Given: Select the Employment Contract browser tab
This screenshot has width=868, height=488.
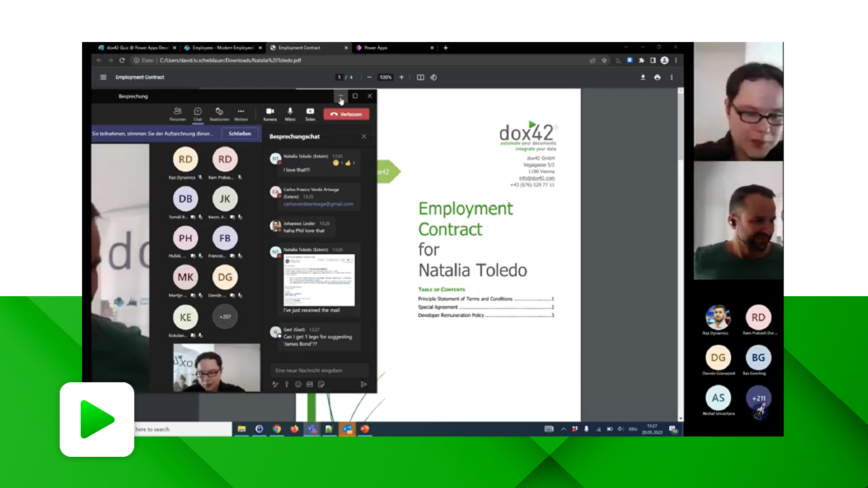Looking at the screenshot, I should (x=308, y=48).
